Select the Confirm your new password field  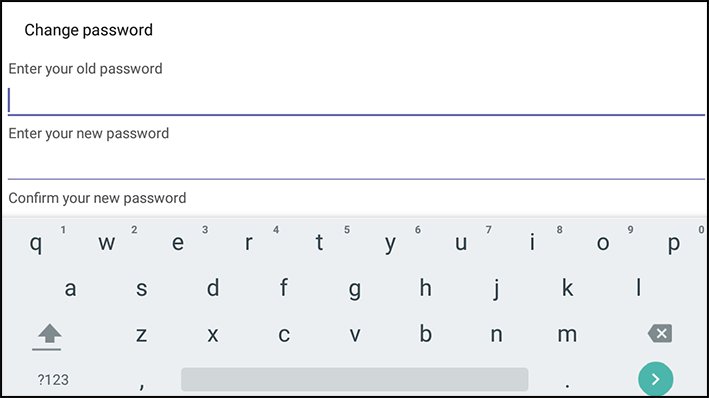click(x=97, y=198)
